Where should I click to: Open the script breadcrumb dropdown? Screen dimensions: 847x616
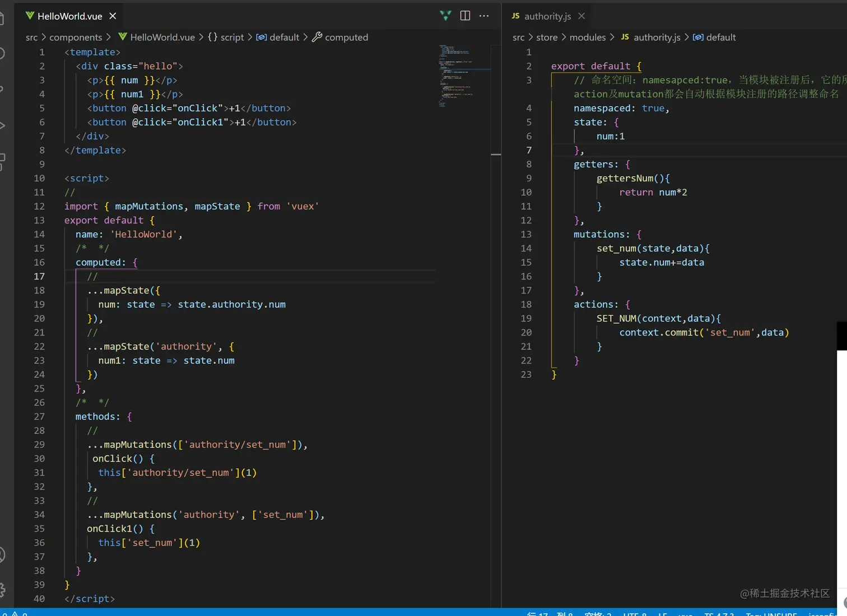click(232, 38)
